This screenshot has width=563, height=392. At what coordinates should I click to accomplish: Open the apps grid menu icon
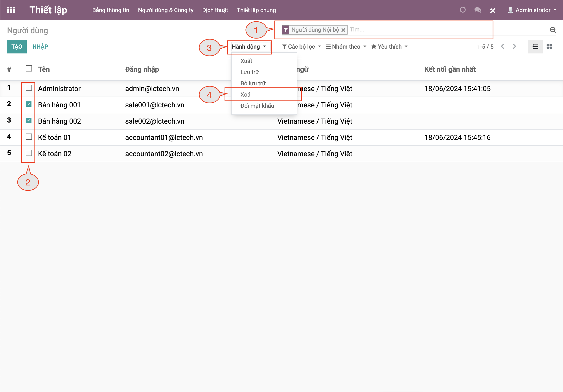pyautogui.click(x=11, y=10)
